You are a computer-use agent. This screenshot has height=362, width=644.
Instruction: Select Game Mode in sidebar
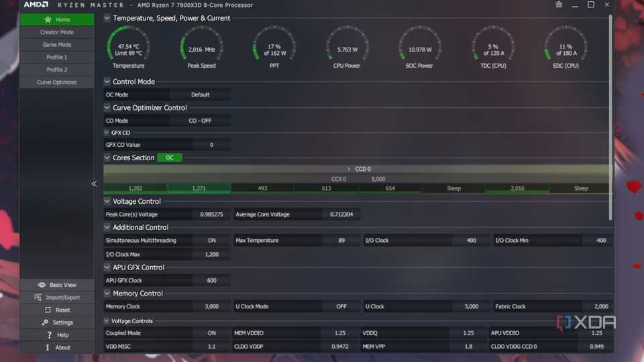57,45
